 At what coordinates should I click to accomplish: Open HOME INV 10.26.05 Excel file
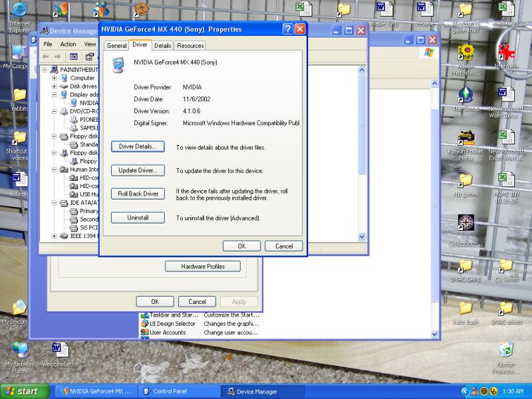(506, 188)
